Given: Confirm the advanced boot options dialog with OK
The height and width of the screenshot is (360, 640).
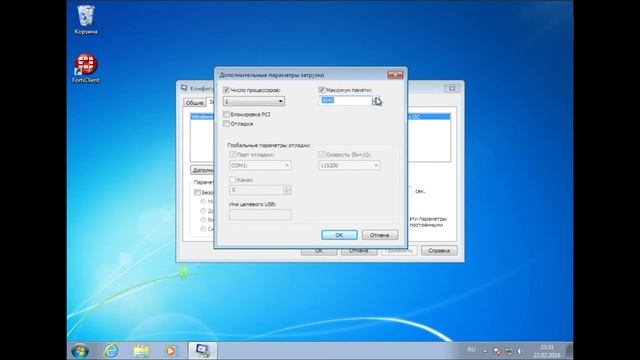Looking at the screenshot, I should (339, 235).
